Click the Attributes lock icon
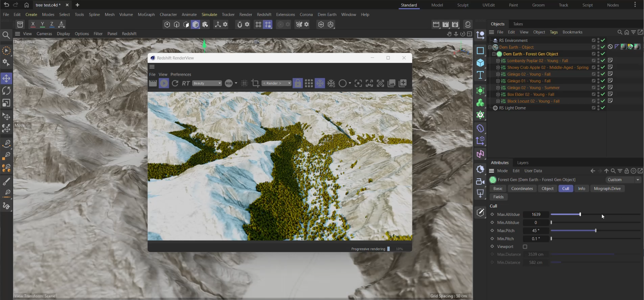 pos(626,171)
